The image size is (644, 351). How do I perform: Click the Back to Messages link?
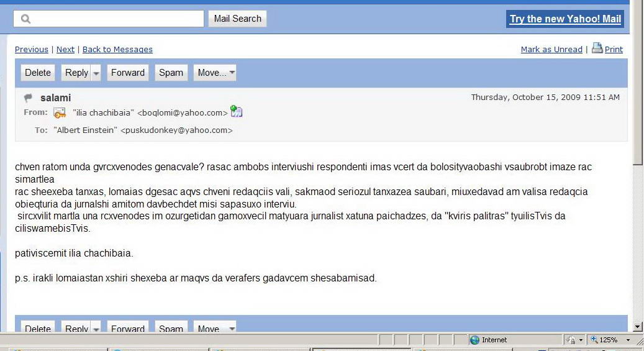(x=117, y=49)
